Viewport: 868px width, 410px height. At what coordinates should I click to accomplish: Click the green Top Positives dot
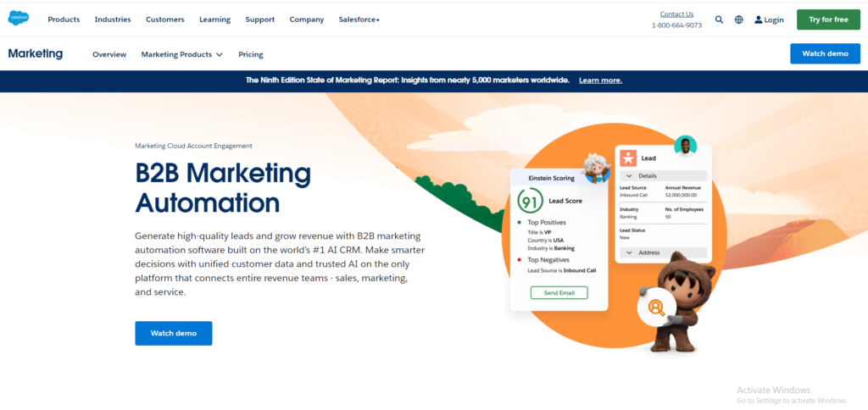520,223
